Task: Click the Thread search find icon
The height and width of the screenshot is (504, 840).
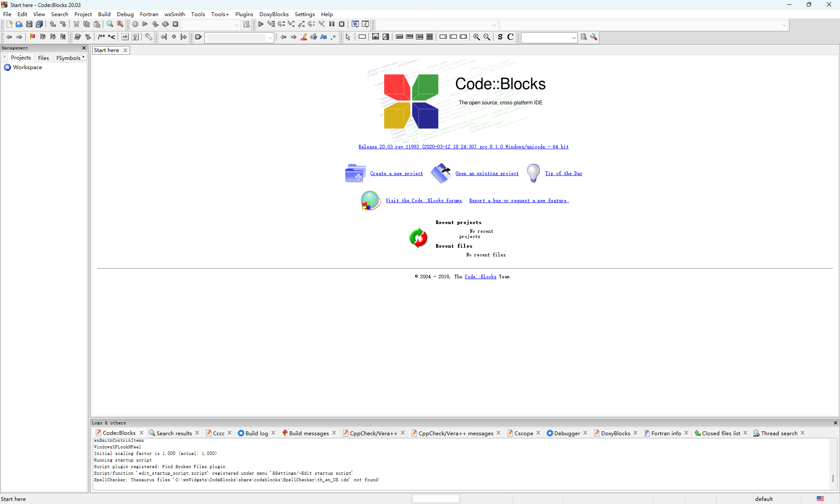Action: tap(584, 37)
